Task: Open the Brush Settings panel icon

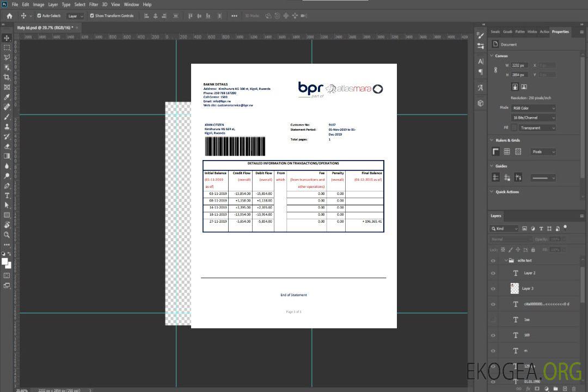Action: (x=481, y=35)
